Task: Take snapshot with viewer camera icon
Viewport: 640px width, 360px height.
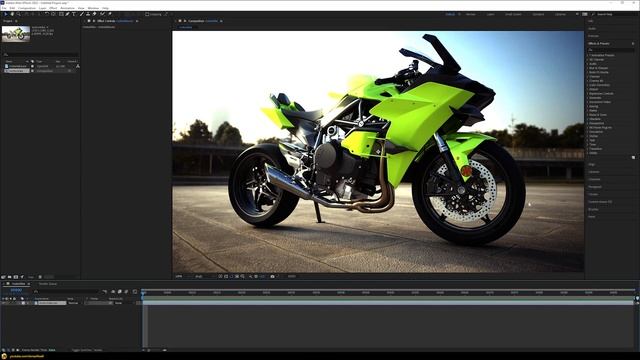Action: (272, 276)
